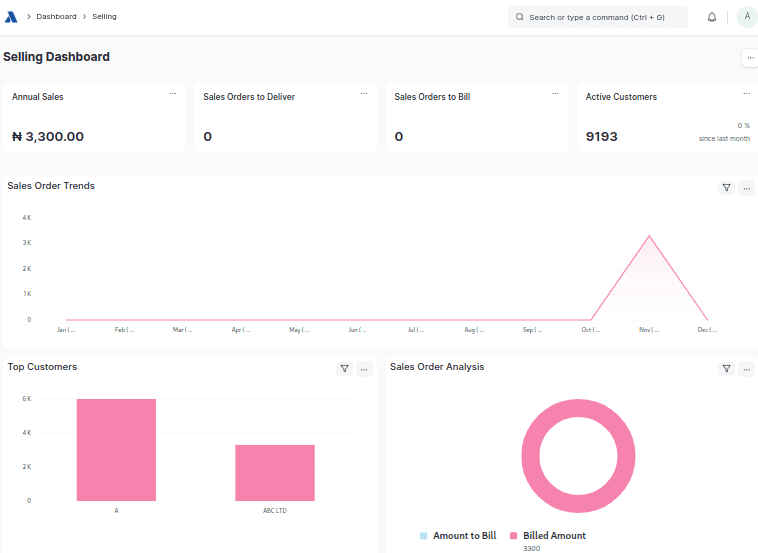
Task: Go to Dashboard breadcrumb
Action: tap(56, 17)
